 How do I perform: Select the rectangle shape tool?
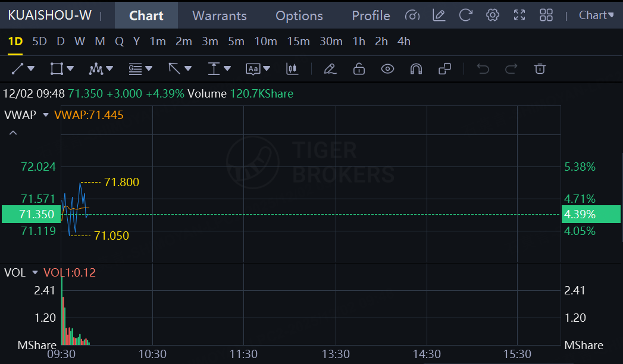57,69
